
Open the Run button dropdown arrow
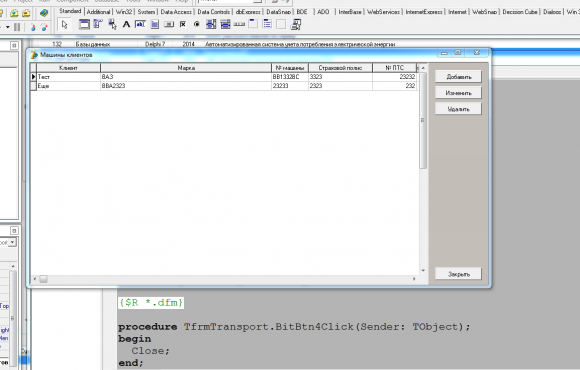pos(7,27)
